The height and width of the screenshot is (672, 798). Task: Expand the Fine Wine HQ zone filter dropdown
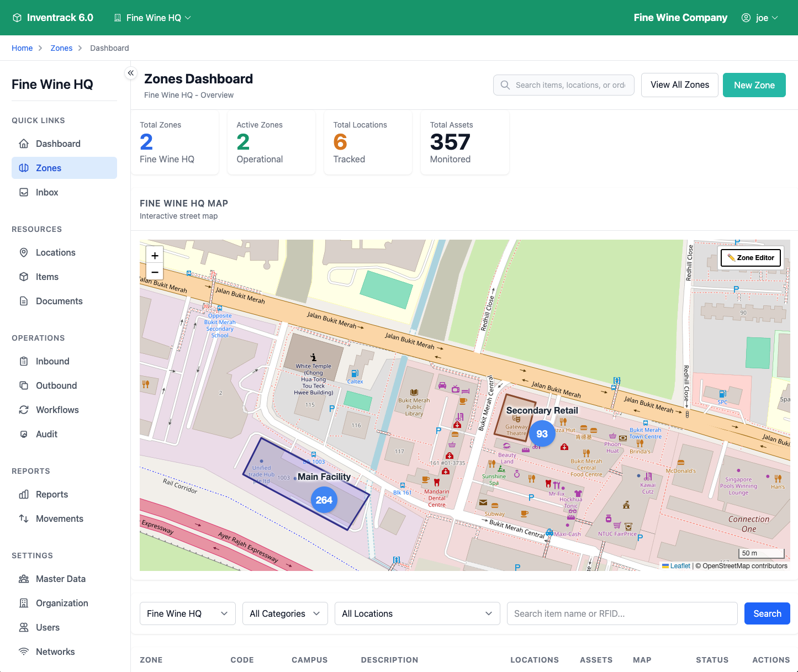188,613
